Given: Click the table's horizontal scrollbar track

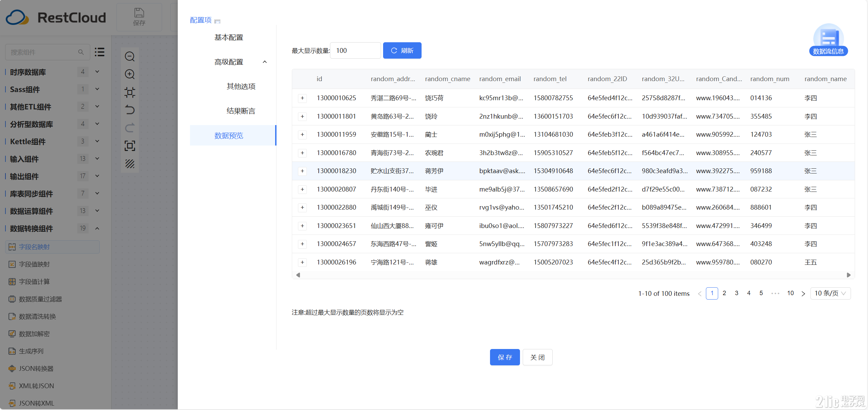Looking at the screenshot, I should tap(573, 275).
